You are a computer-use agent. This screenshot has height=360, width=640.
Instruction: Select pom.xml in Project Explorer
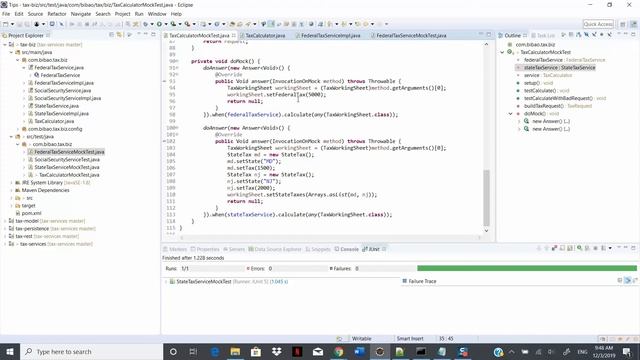pyautogui.click(x=31, y=213)
